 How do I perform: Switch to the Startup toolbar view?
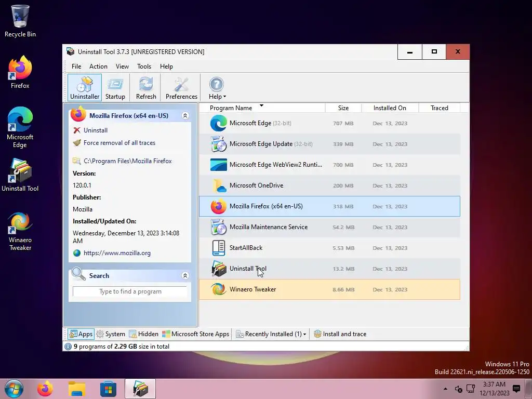point(115,87)
